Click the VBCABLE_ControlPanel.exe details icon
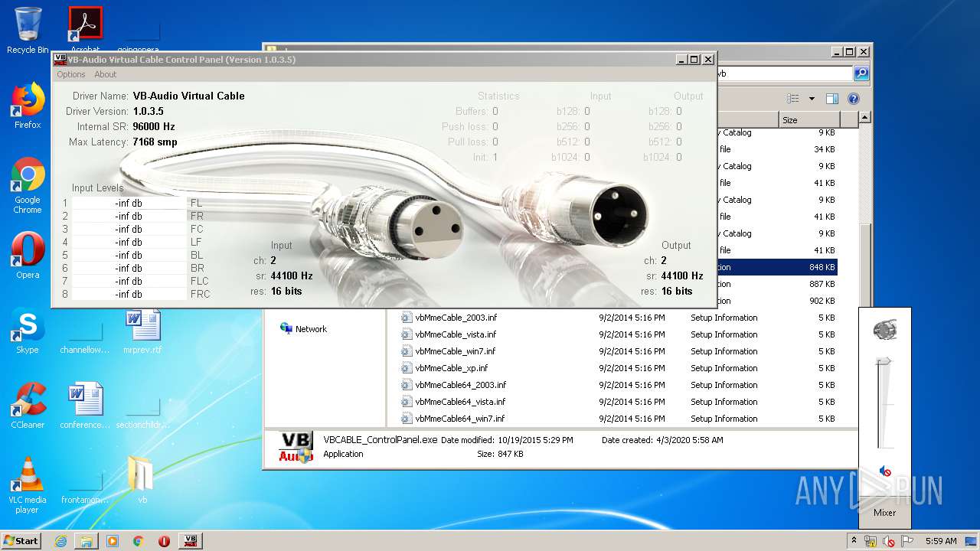 [295, 447]
